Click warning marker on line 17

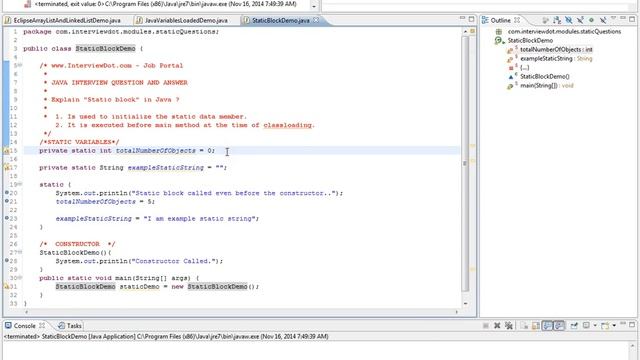pyautogui.click(x=7, y=167)
